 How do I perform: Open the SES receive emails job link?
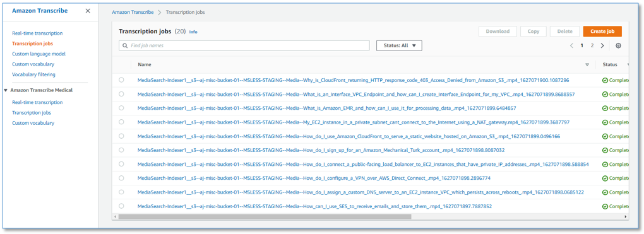tap(314, 206)
